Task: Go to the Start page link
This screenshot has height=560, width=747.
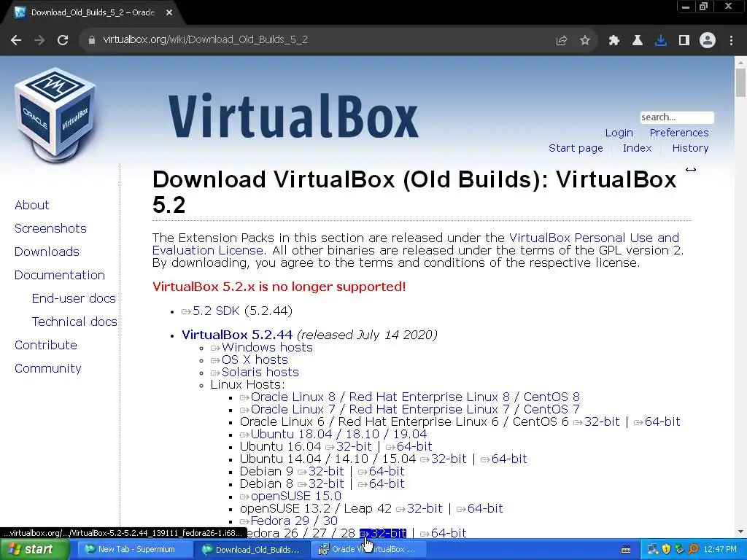Action: [576, 148]
